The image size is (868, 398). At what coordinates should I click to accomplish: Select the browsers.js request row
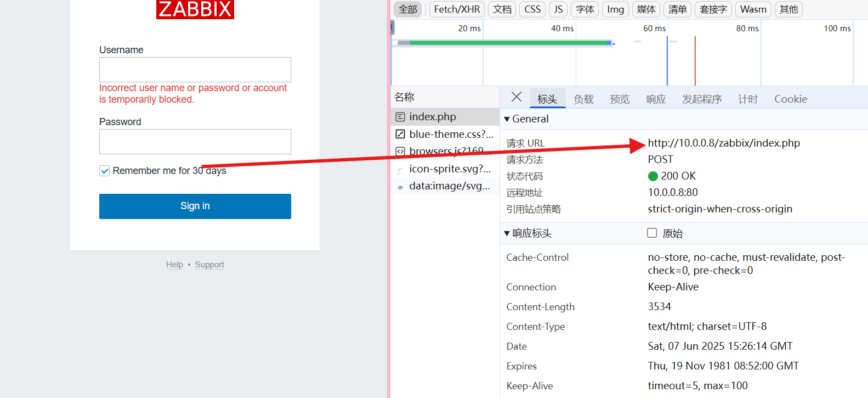point(445,151)
